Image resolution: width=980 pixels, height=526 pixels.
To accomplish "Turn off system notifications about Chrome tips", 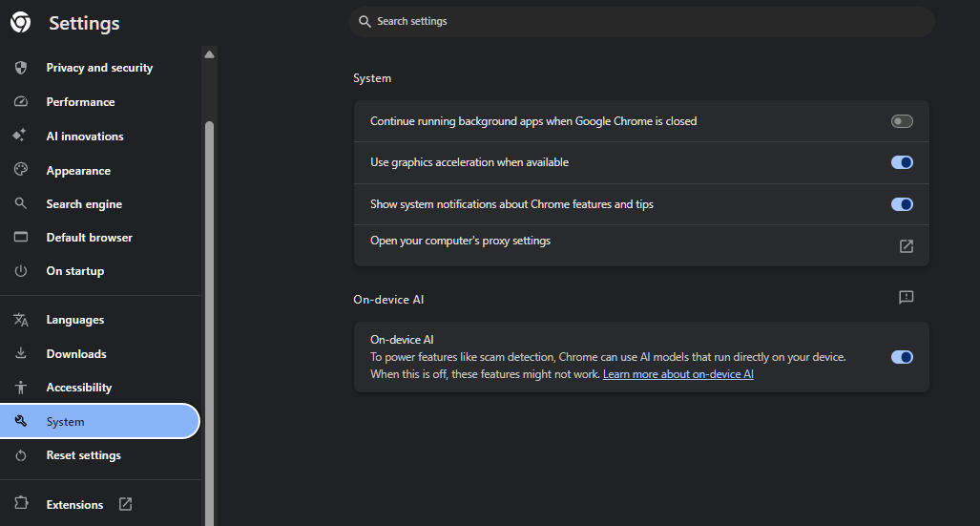I will (902, 204).
